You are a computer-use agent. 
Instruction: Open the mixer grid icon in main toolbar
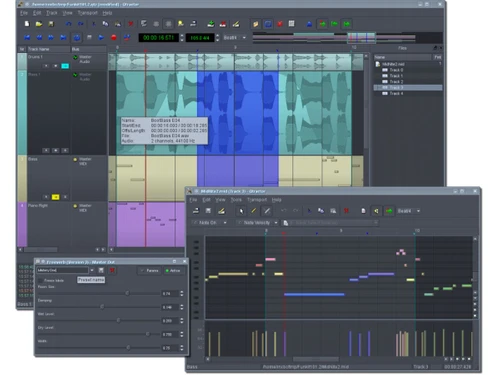click(x=292, y=24)
